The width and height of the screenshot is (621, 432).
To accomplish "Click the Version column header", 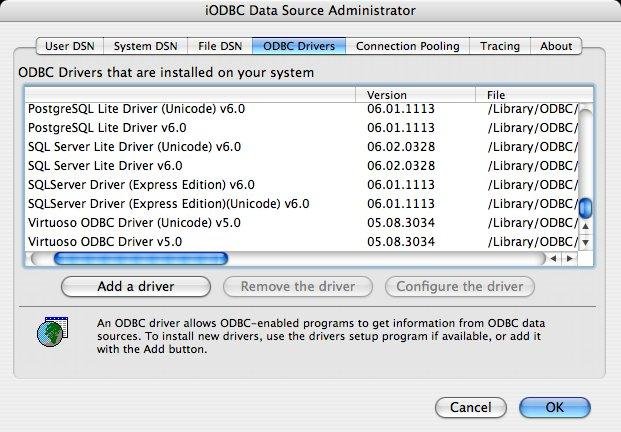I will [x=414, y=95].
